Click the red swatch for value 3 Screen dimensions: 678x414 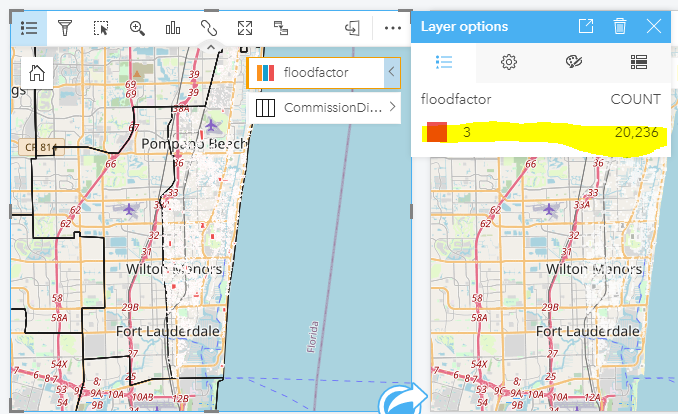tap(437, 132)
